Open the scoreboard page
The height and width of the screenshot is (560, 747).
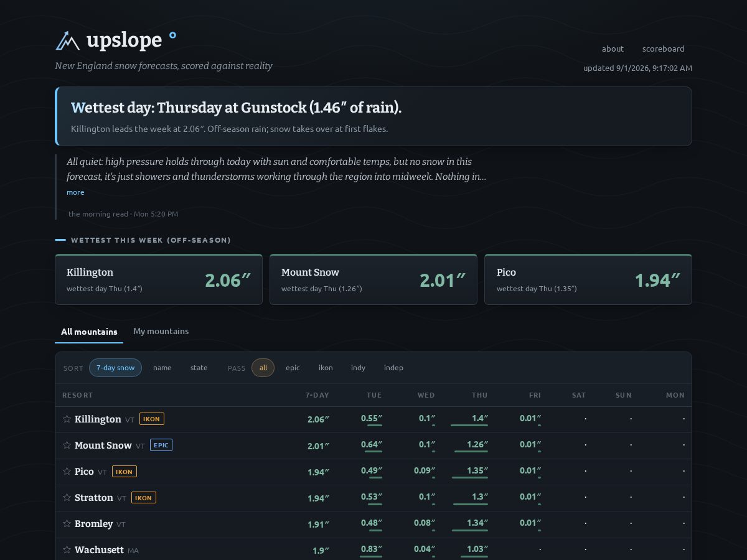tap(664, 49)
